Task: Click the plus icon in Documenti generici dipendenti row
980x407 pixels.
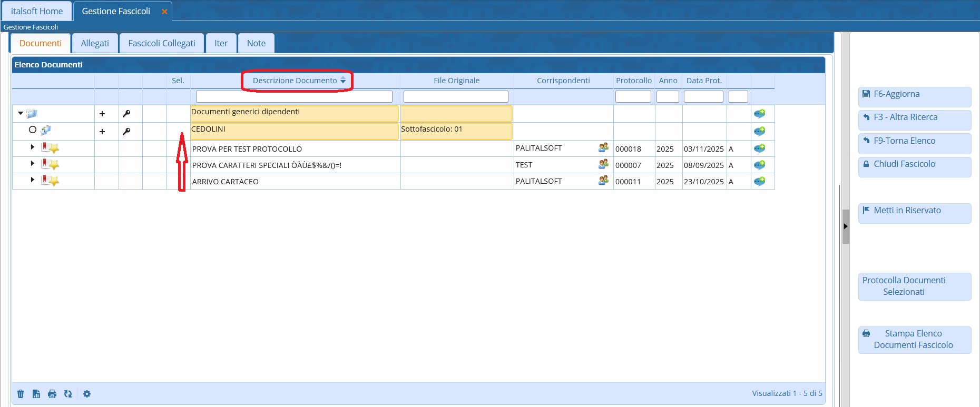Action: tap(102, 114)
